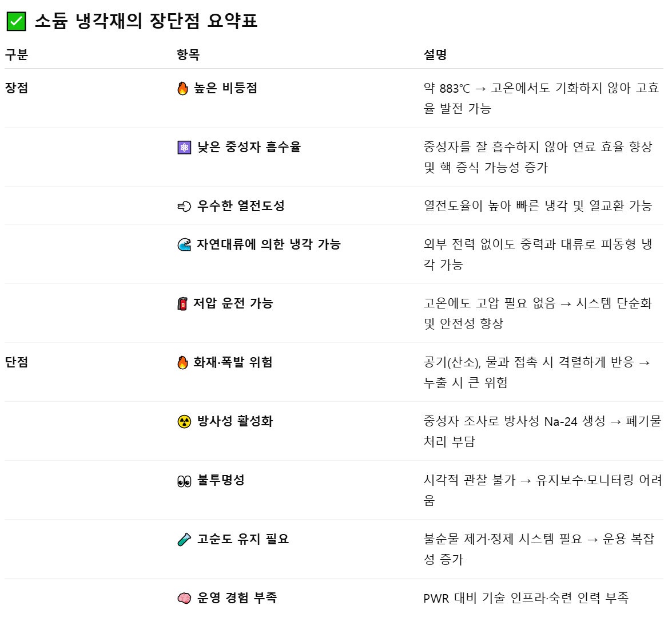Click the brain icon beside 운영 경험 부족
The image size is (672, 617).
(184, 599)
